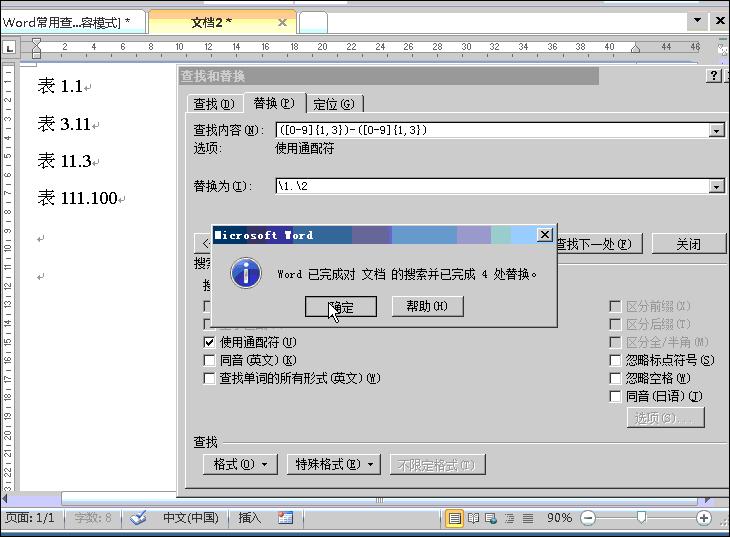Click the macro recording icon in the status bar
The image size is (730, 537).
pos(285,517)
